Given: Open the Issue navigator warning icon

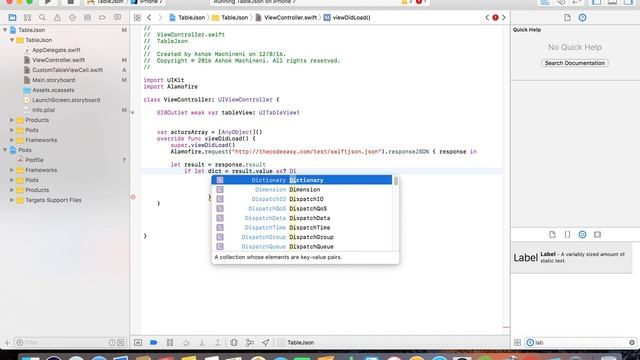Looking at the screenshot, I should 57,18.
